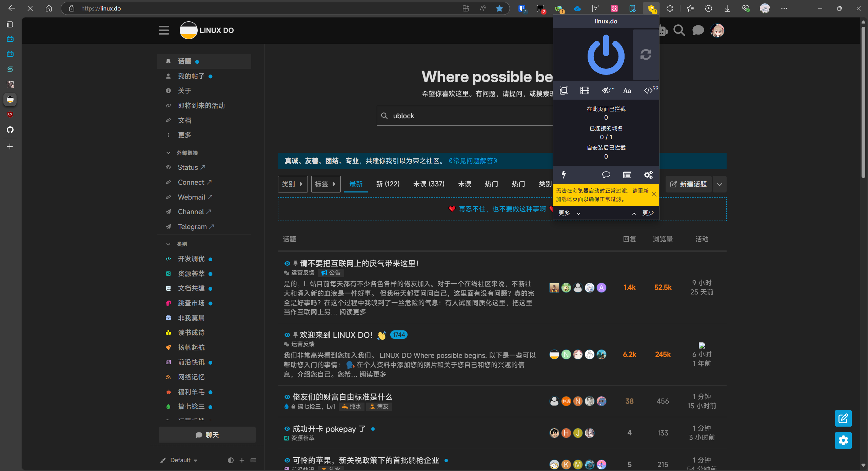
Task: Open the 标签 filter dropdown
Action: (325, 184)
